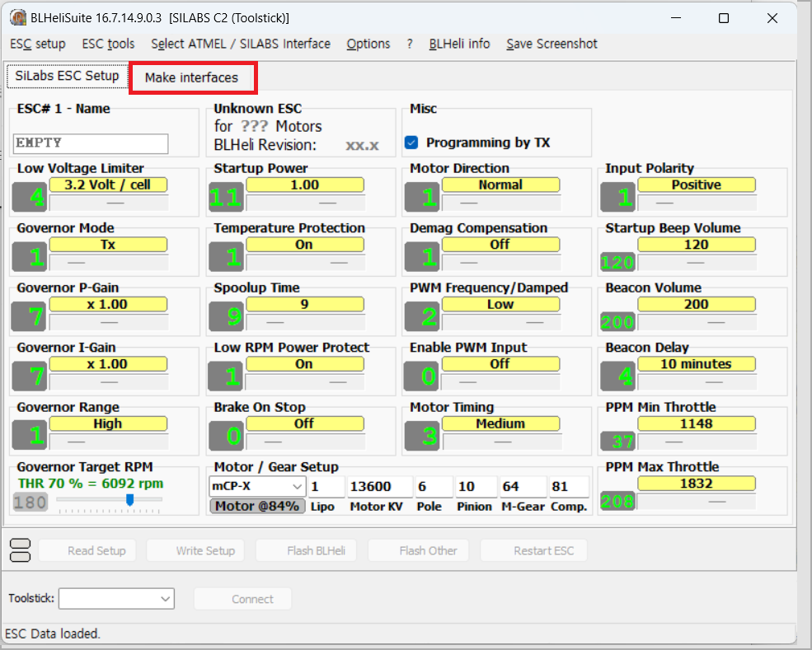Click the Motor KV field showing 13600
The height and width of the screenshot is (650, 812).
380,486
